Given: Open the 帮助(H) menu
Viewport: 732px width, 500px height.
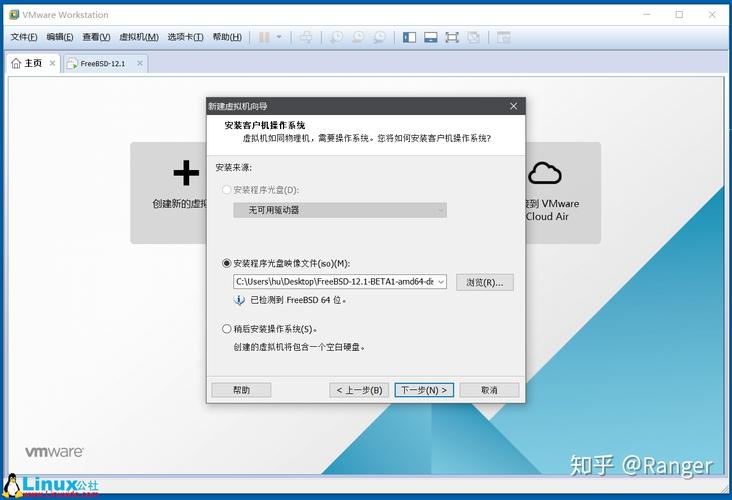Looking at the screenshot, I should tap(227, 37).
